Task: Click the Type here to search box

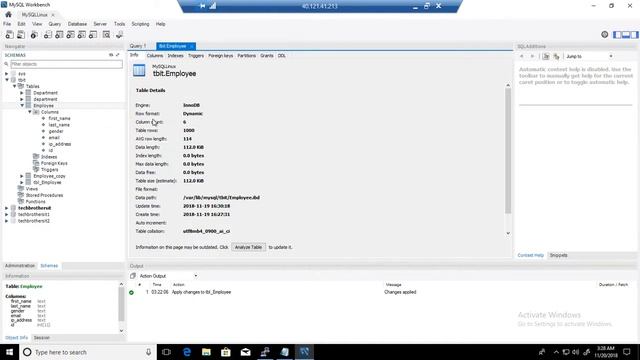Action: 88,352
